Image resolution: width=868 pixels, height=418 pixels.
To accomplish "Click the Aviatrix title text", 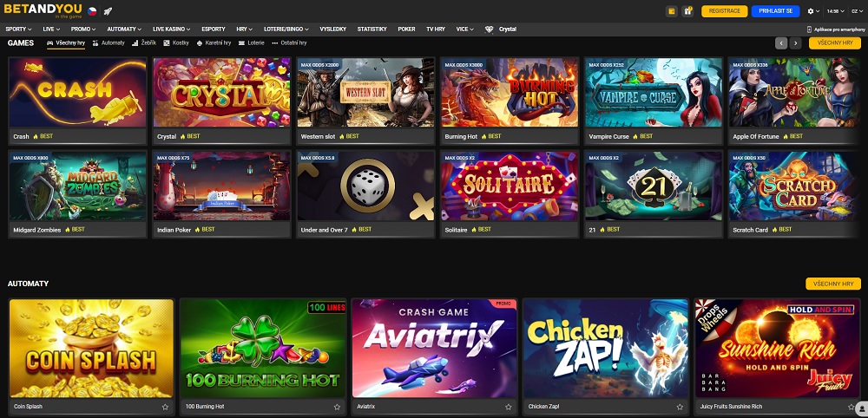I will point(365,407).
